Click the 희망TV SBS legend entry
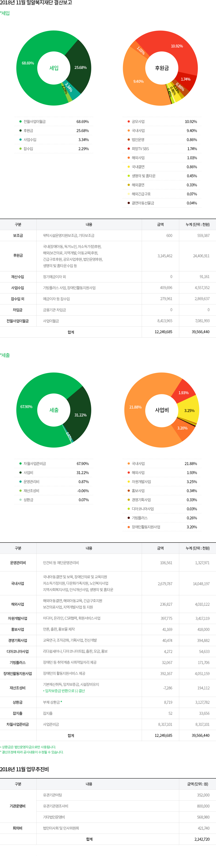The width and height of the screenshot is (216, 868). 140,149
